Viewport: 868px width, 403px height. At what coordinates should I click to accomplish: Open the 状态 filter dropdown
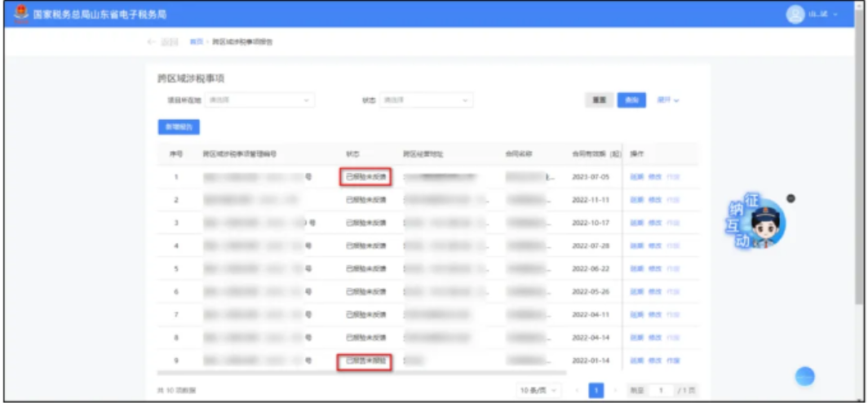(426, 100)
